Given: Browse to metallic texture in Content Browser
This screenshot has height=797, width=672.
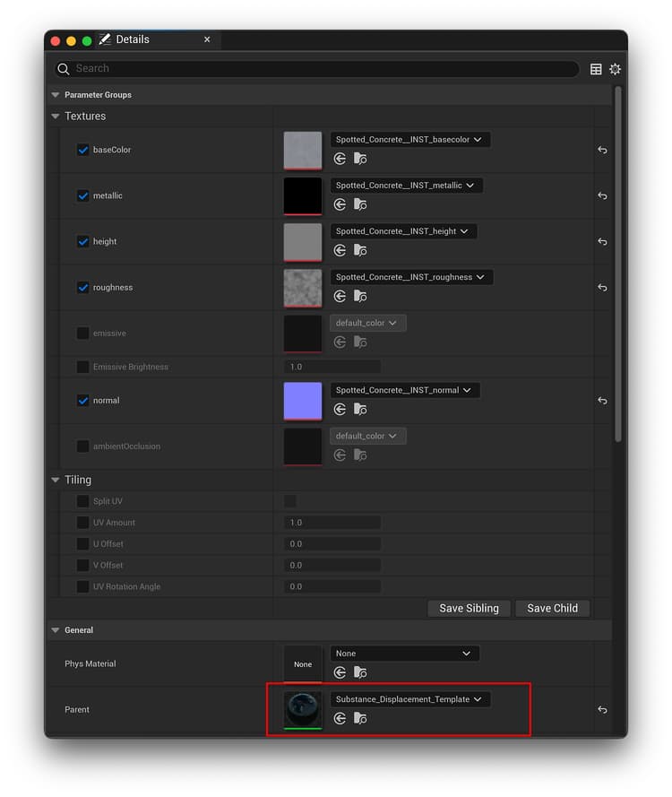Looking at the screenshot, I should tap(360, 204).
